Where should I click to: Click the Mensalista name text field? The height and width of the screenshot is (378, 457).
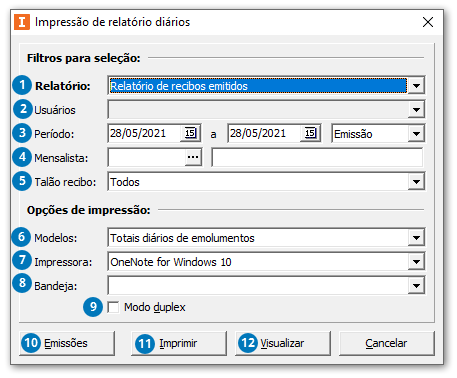[x=318, y=157]
